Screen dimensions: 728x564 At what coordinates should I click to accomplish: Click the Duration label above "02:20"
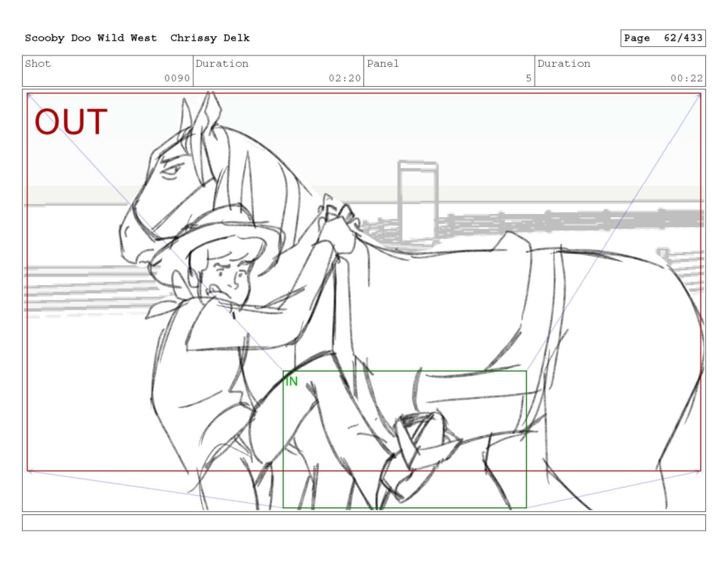222,63
